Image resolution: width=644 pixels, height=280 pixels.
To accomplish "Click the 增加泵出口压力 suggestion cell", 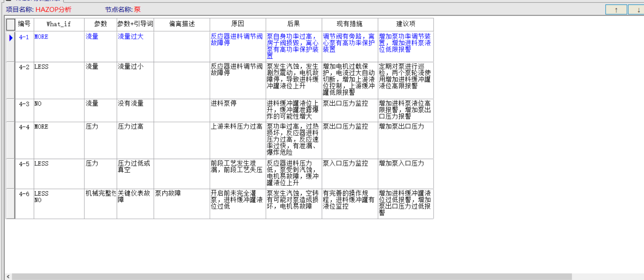I will tap(406, 140).
